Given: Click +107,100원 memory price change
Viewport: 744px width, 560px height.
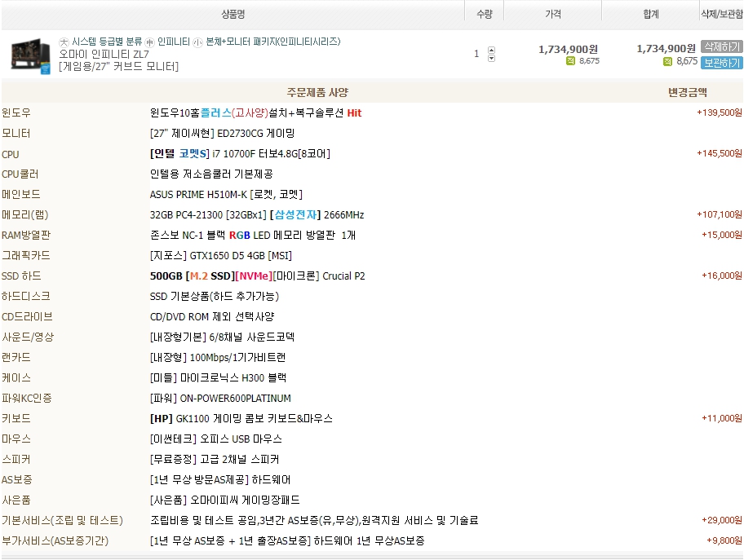Looking at the screenshot, I should click(x=719, y=215).
